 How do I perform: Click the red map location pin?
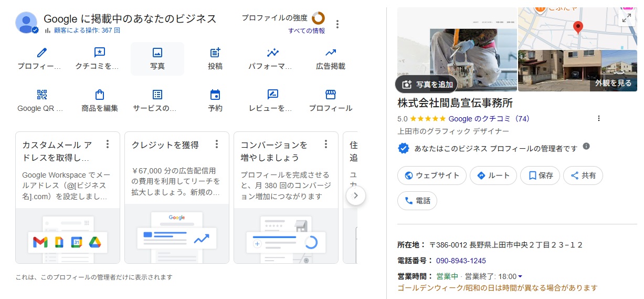(578, 27)
